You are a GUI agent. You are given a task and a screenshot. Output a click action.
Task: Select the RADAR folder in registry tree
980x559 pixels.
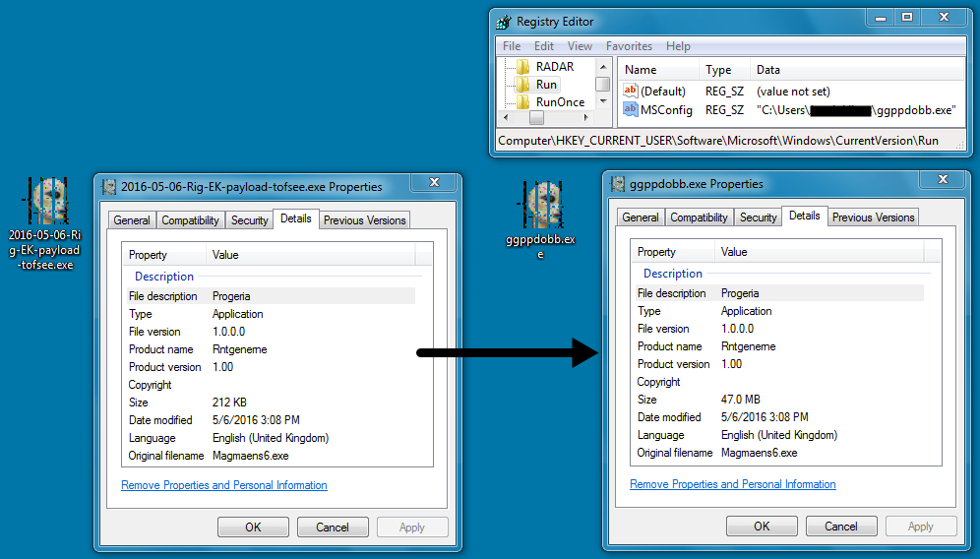click(x=554, y=67)
